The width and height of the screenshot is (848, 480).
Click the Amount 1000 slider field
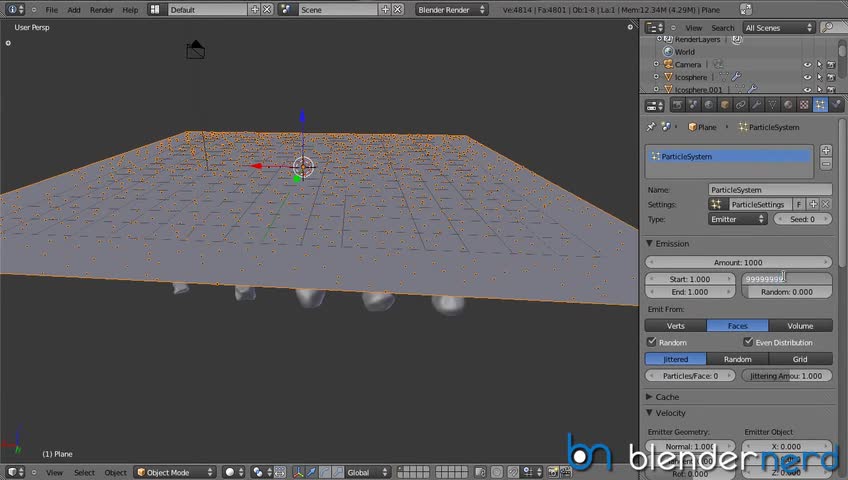[x=738, y=262]
